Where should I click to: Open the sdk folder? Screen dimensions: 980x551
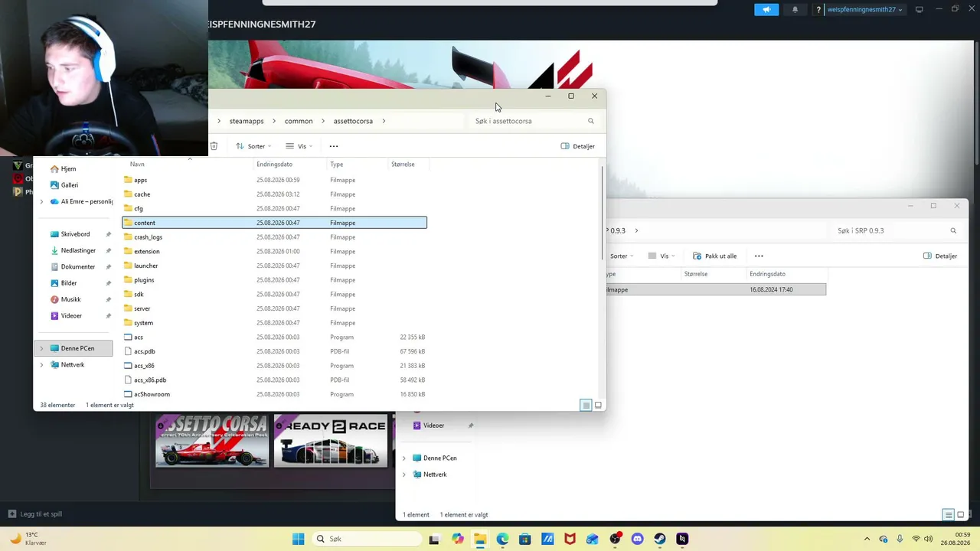pyautogui.click(x=274, y=294)
